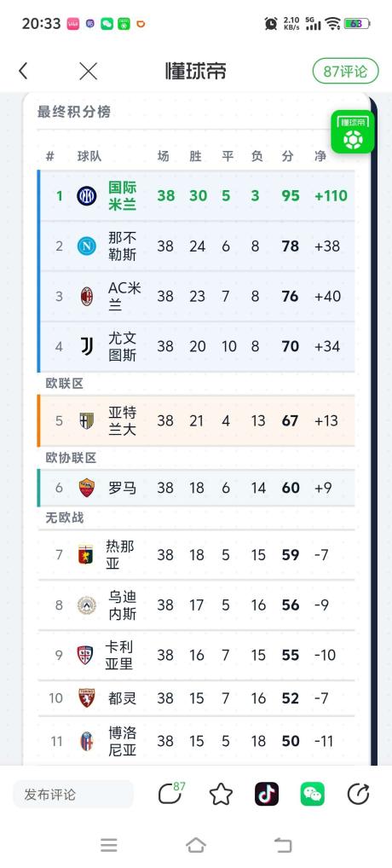Open the comment bubble icon showing 87
This screenshot has height=868, width=392.
[x=171, y=794]
